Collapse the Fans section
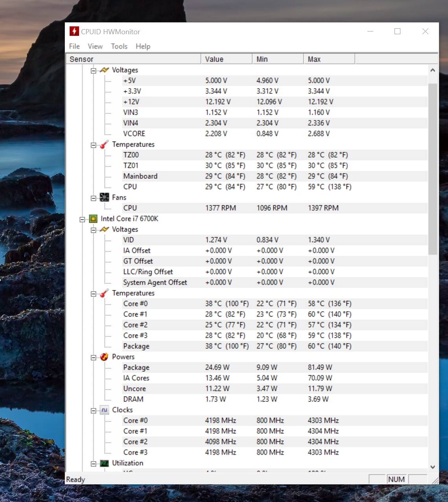This screenshot has width=448, height=502. pyautogui.click(x=93, y=197)
